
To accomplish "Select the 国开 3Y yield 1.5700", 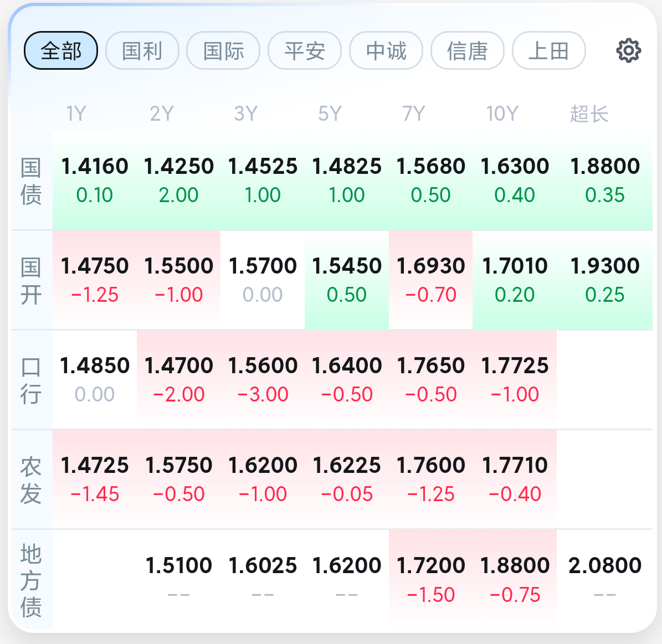I will (x=263, y=280).
